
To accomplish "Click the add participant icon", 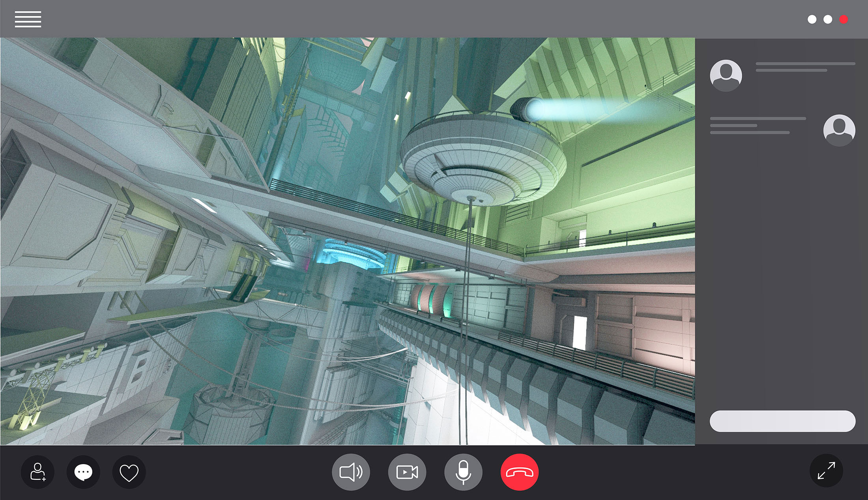I will pos(38,472).
